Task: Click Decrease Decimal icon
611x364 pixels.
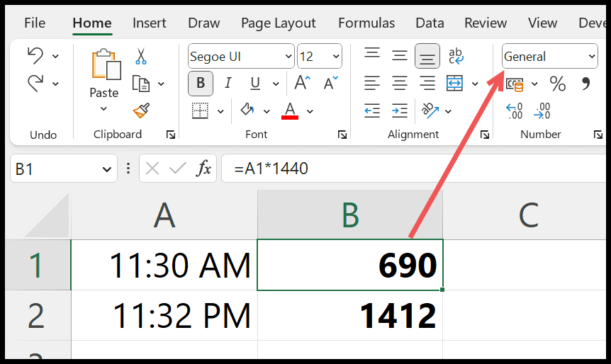Action: coord(542,111)
